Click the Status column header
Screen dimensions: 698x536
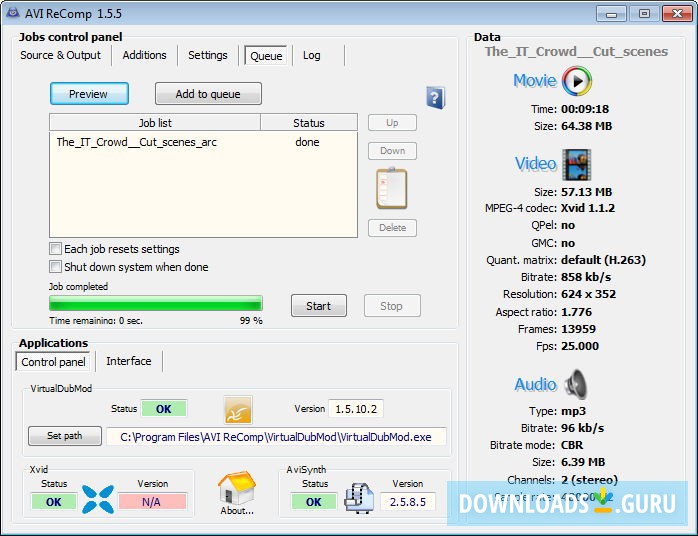click(x=309, y=122)
